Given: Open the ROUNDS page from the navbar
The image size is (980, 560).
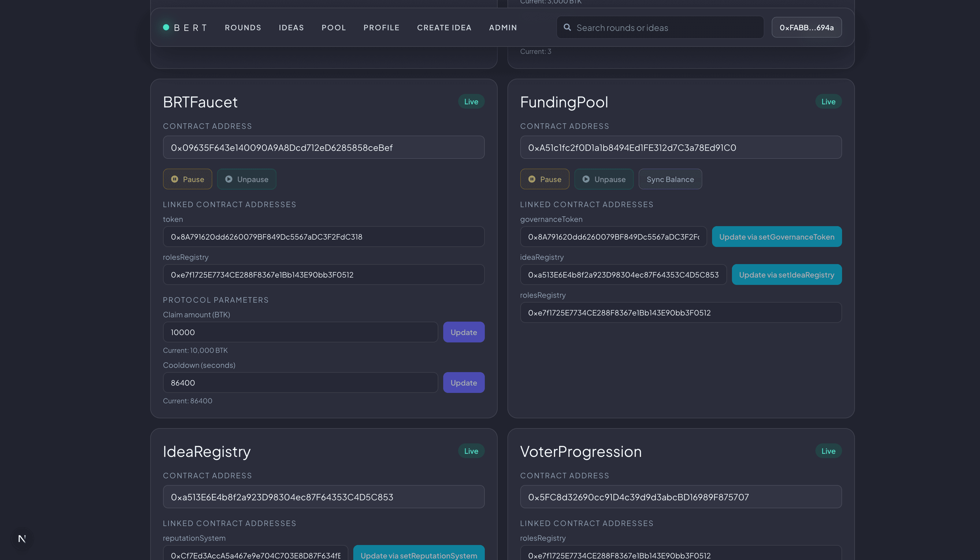Looking at the screenshot, I should click(243, 27).
